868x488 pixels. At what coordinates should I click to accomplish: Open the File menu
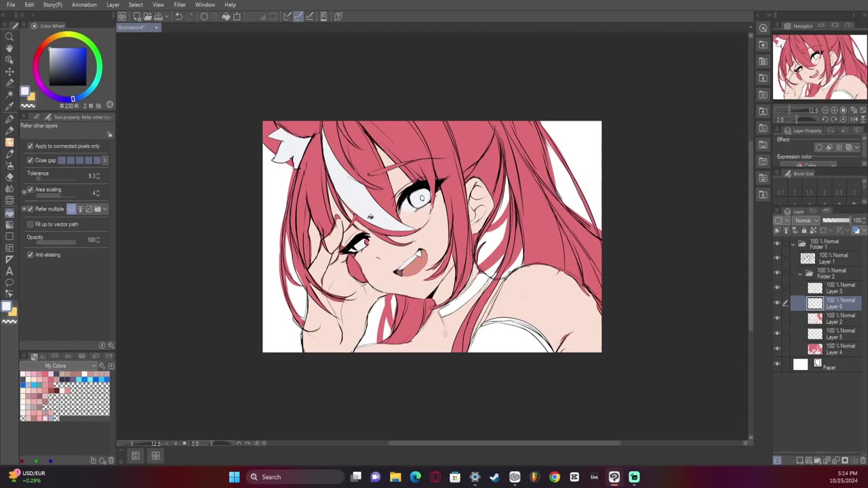point(11,5)
